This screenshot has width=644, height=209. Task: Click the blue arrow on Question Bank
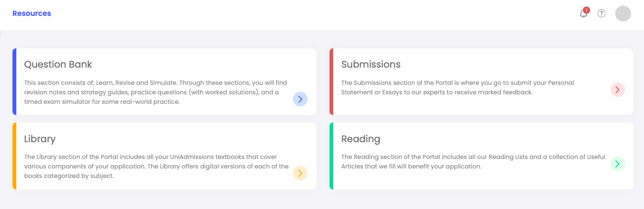click(x=300, y=99)
